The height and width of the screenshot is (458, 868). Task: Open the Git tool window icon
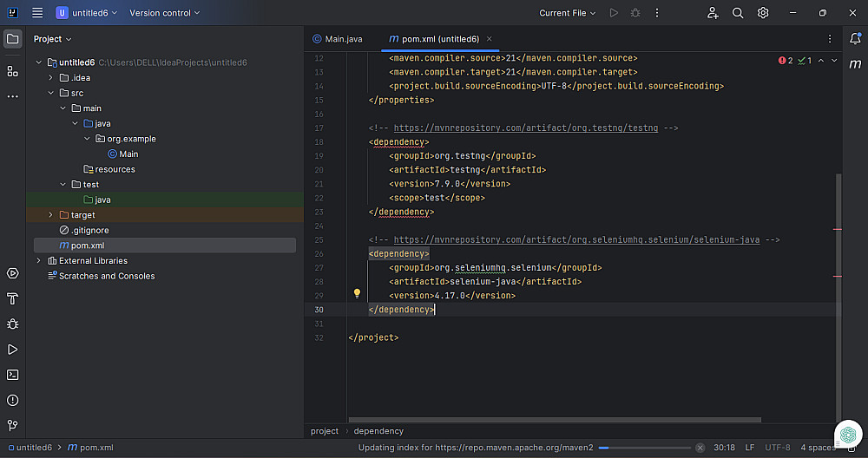12,426
